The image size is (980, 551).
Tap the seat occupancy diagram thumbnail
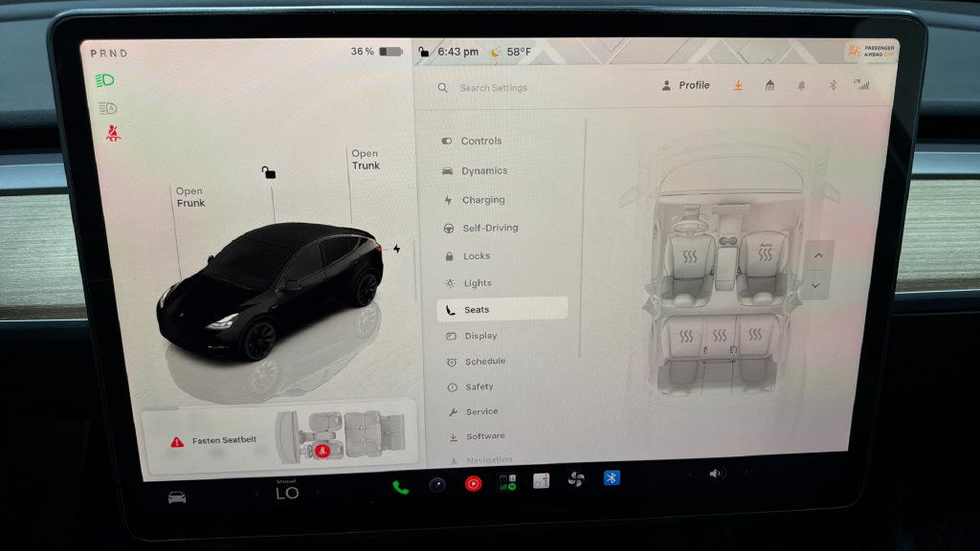click(x=341, y=436)
